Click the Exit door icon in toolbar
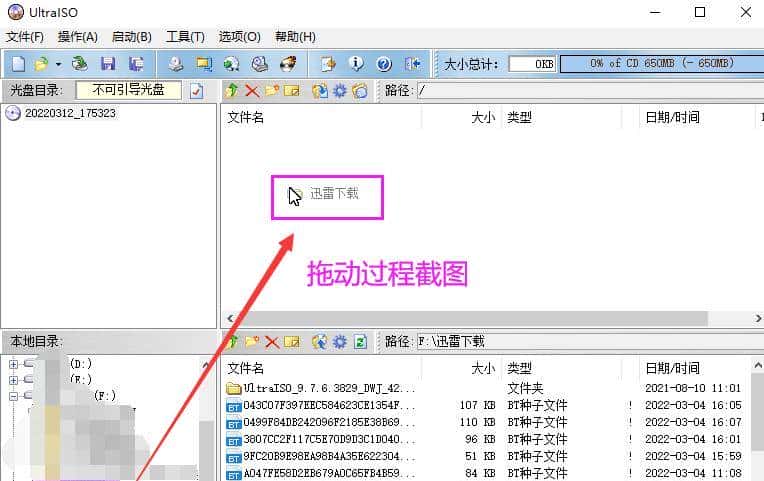The width and height of the screenshot is (764, 481). 412,64
